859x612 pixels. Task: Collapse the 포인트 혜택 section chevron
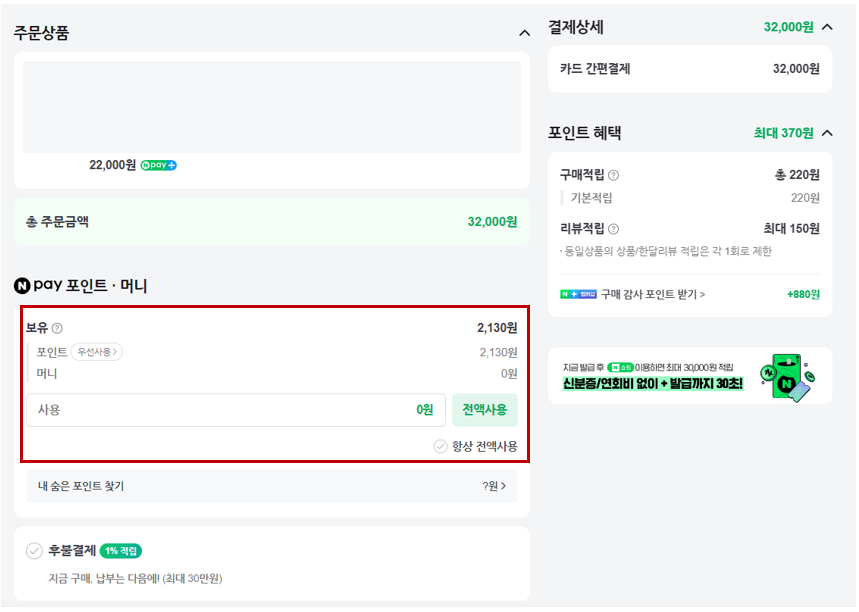point(826,133)
